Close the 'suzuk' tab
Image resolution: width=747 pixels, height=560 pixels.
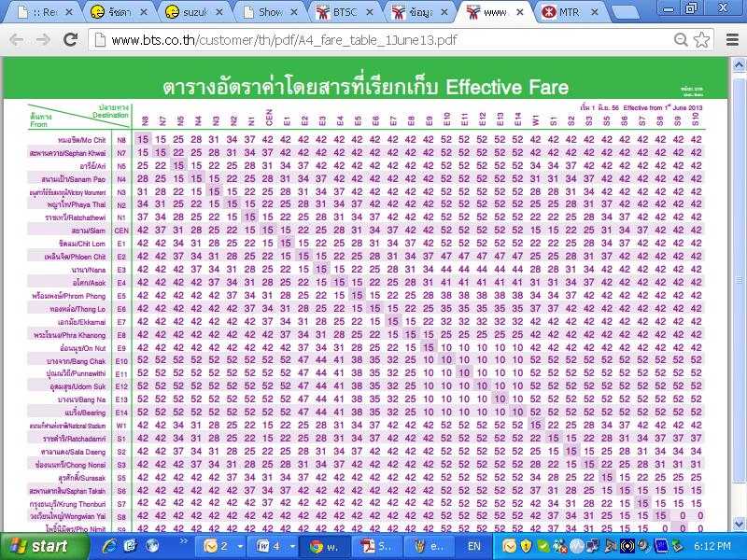click(219, 12)
